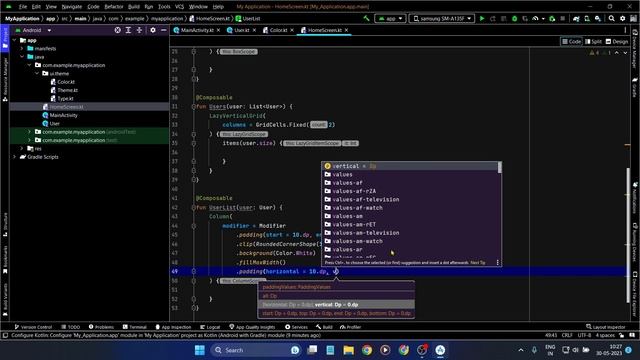Open Layout Inspector from bottom bar
Screen dimensions: 640x360
click(x=605, y=327)
